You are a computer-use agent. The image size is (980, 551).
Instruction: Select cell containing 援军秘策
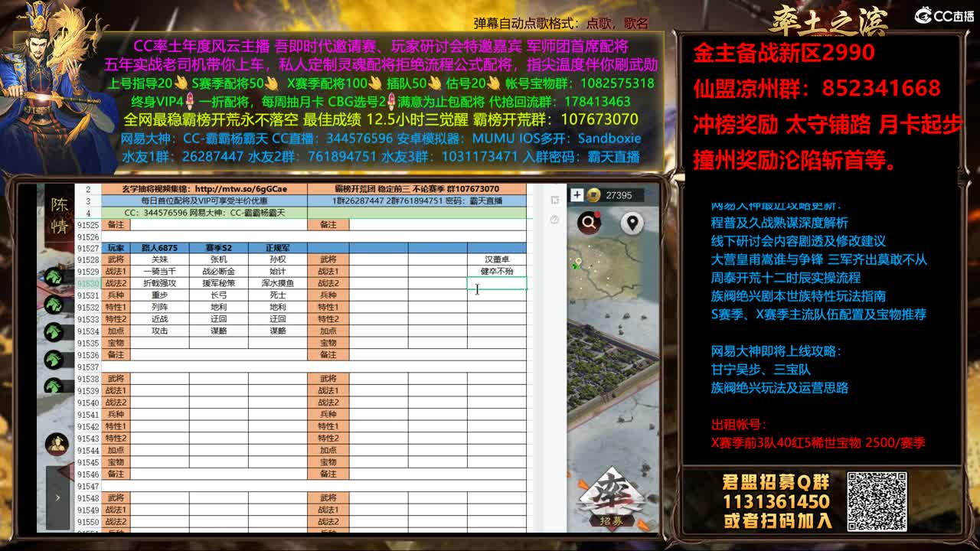click(x=218, y=283)
